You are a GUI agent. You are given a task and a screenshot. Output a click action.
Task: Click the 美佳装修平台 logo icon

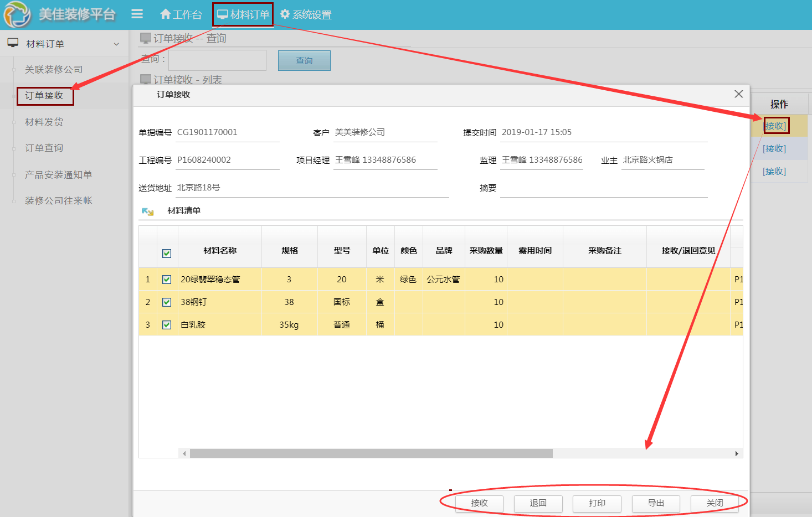[17, 14]
